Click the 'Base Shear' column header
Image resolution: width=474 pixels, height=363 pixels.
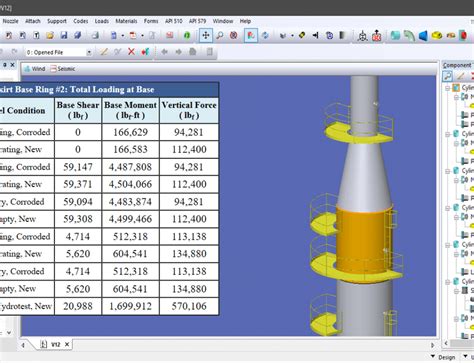(78, 110)
